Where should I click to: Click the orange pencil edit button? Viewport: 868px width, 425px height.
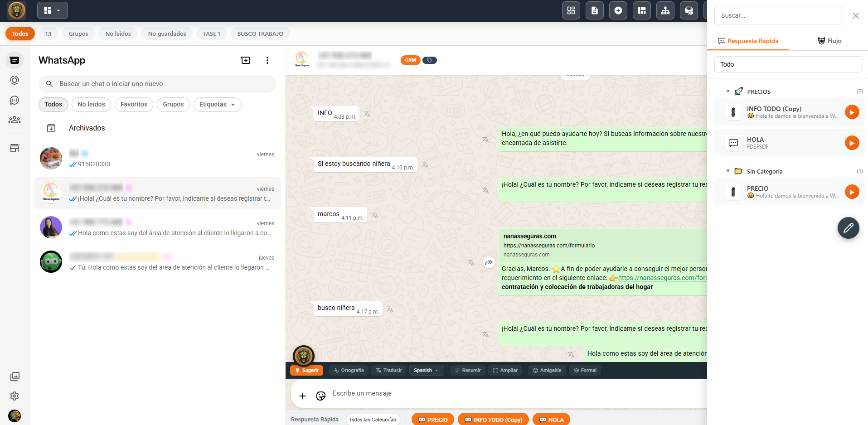[848, 228]
